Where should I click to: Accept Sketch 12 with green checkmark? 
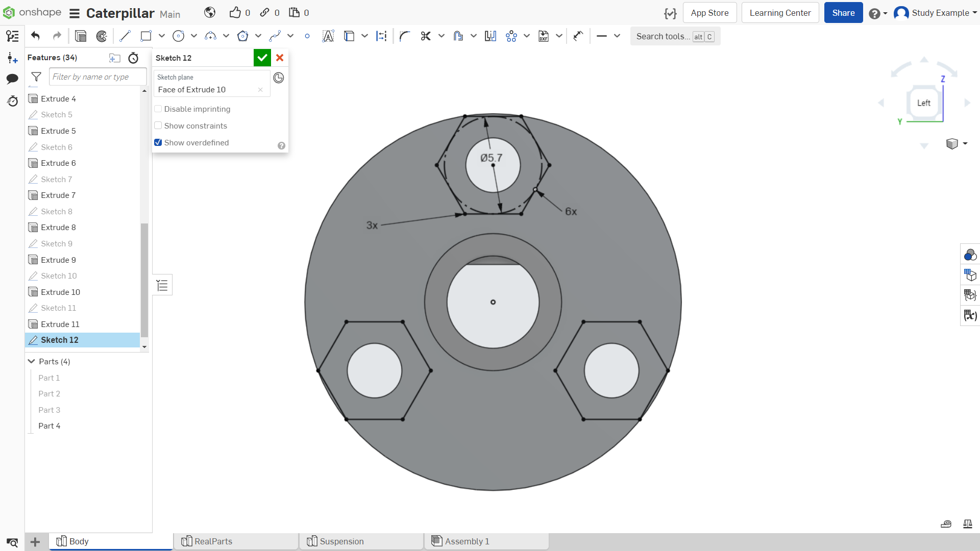(x=262, y=58)
